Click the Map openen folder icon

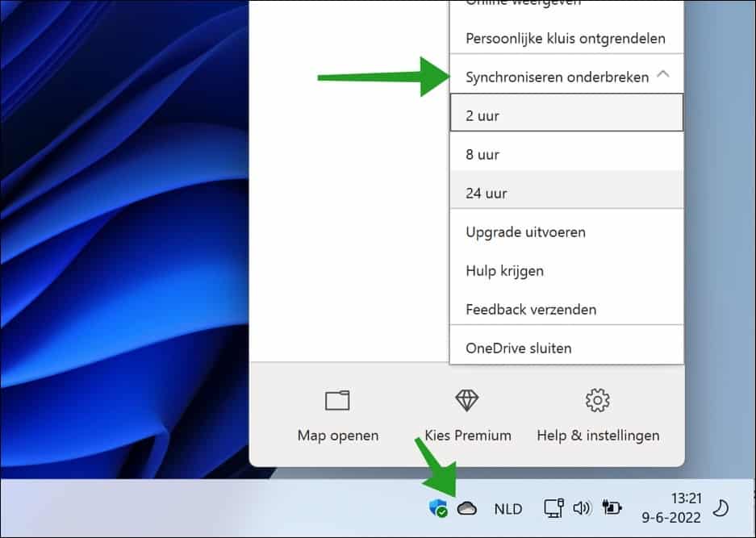(337, 400)
